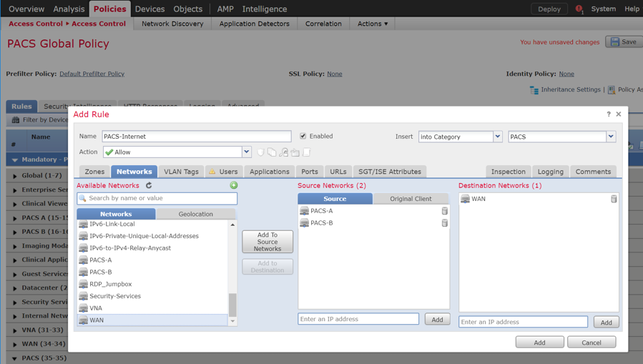Click the rule Name input field
Image resolution: width=643 pixels, height=364 pixels.
(x=197, y=137)
